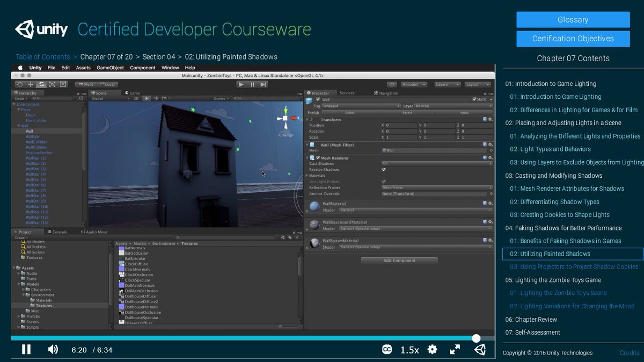
Task: Open the Table of Contents link
Action: [43, 57]
